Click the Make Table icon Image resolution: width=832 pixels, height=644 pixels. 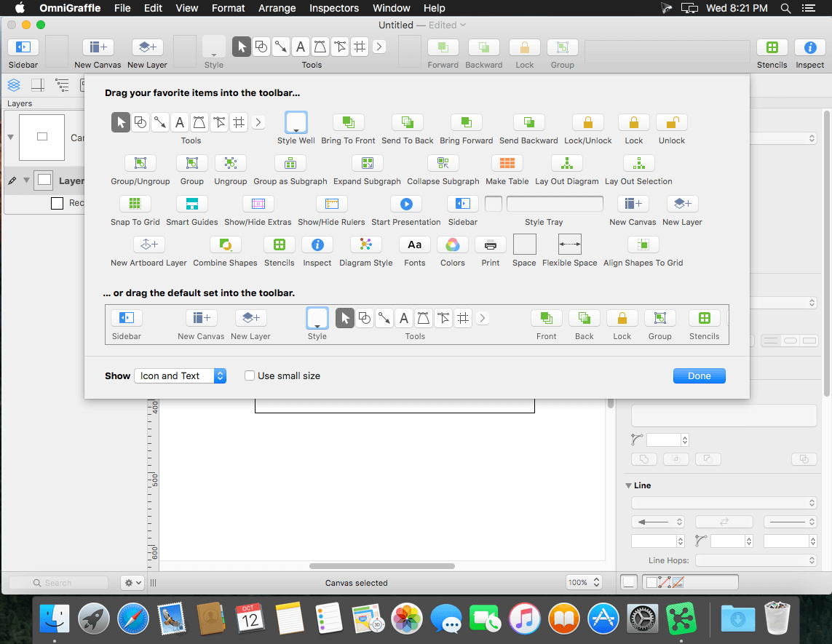pos(507,164)
